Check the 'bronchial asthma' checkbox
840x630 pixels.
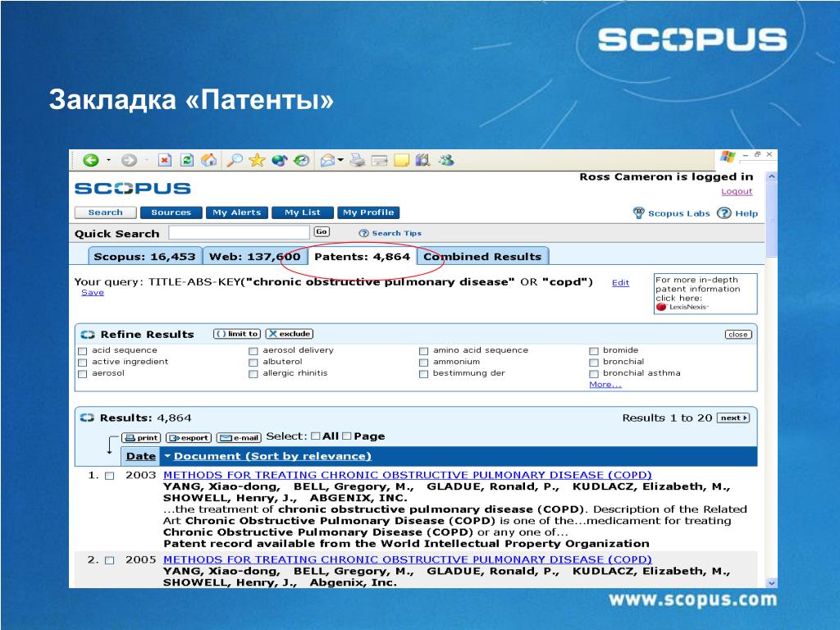pos(594,374)
